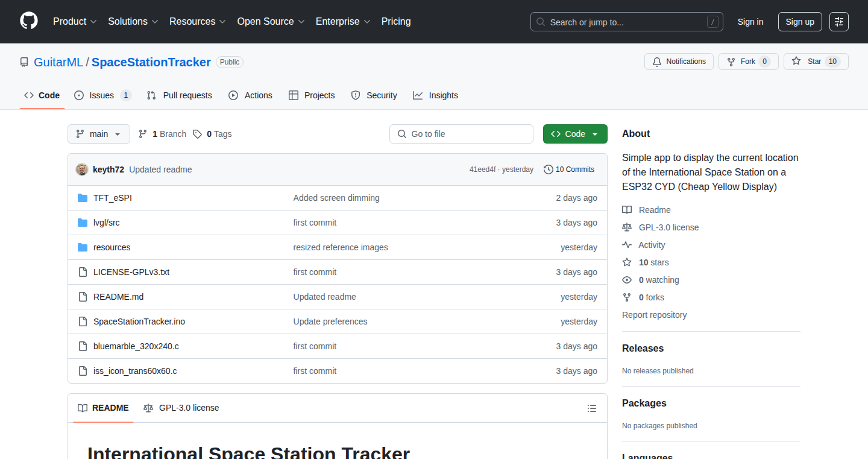Open the lvgl/src folder
The height and width of the screenshot is (459, 868).
tap(107, 223)
